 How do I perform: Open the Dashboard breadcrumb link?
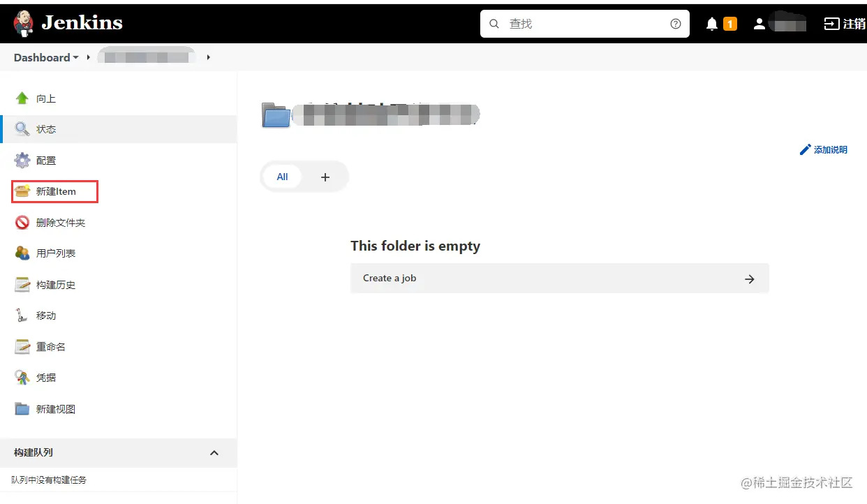42,57
